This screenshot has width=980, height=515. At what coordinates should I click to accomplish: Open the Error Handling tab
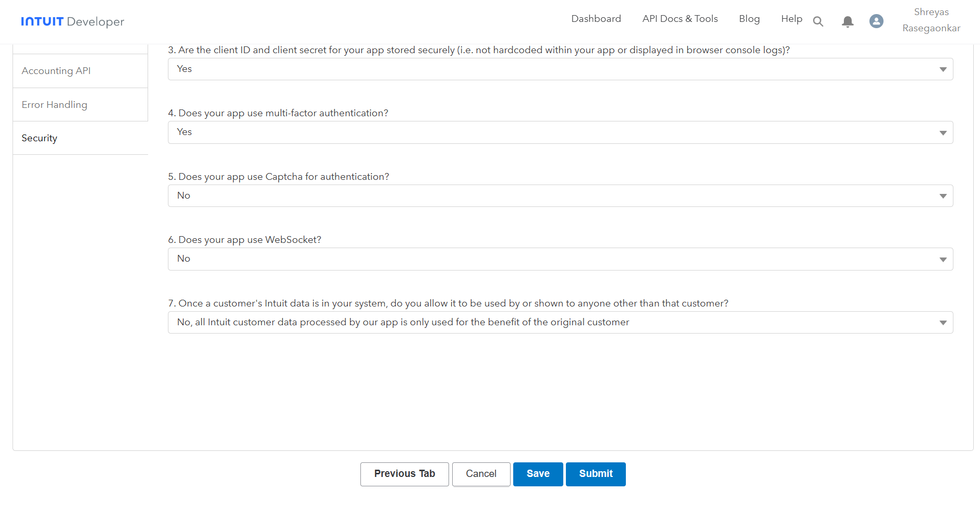click(x=54, y=105)
